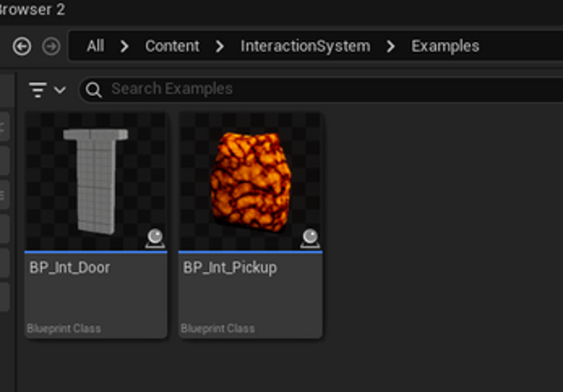Click blueprint sphere icon on BP_Int_Door
The image size is (563, 392).
155,239
